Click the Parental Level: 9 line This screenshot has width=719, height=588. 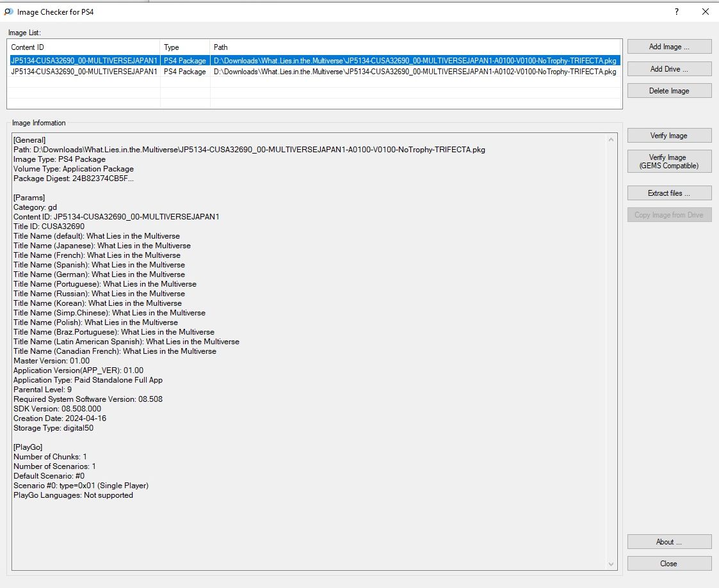(43, 390)
